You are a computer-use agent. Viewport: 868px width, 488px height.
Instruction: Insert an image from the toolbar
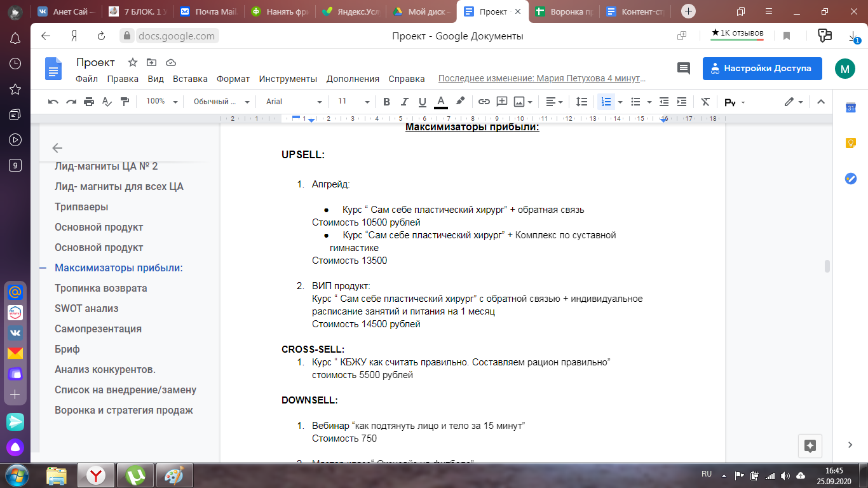pos(520,102)
